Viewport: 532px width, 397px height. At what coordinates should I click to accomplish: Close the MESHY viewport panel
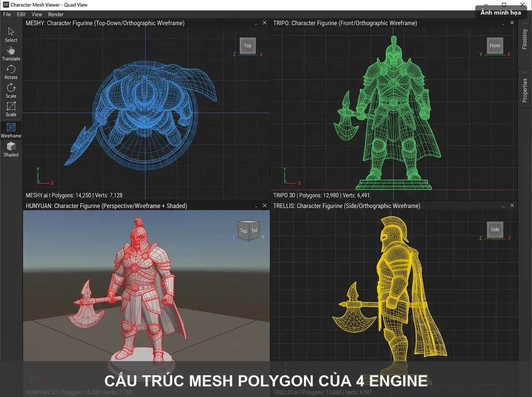(x=265, y=23)
